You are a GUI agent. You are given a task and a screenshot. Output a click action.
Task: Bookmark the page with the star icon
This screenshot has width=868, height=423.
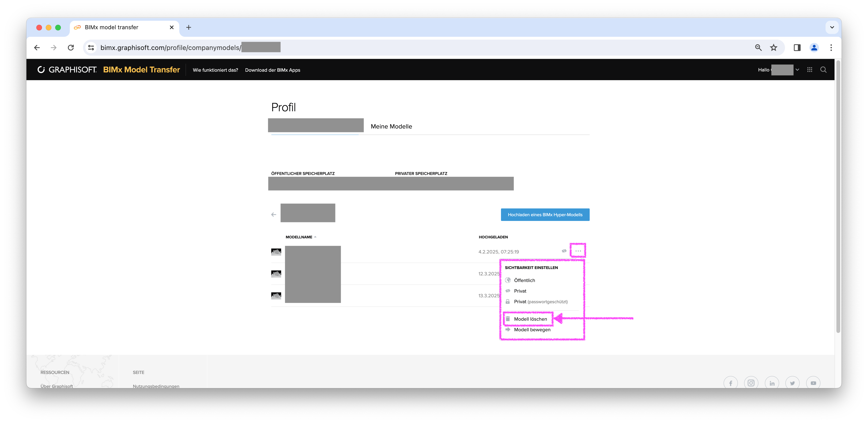[774, 47]
